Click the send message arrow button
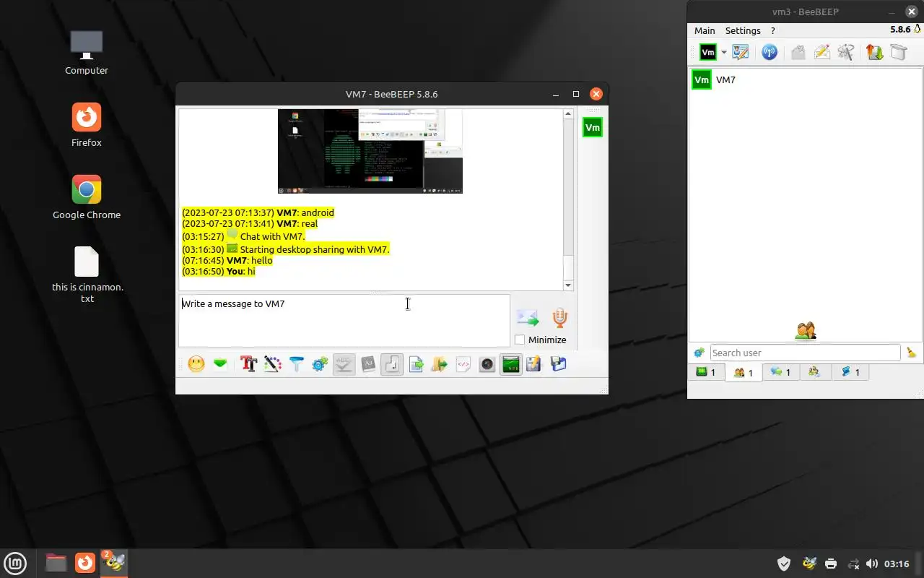The height and width of the screenshot is (578, 924). [x=528, y=318]
